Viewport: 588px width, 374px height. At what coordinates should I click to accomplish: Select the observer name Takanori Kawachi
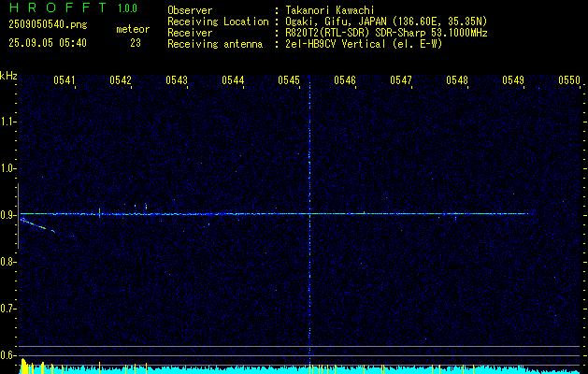tap(330, 10)
